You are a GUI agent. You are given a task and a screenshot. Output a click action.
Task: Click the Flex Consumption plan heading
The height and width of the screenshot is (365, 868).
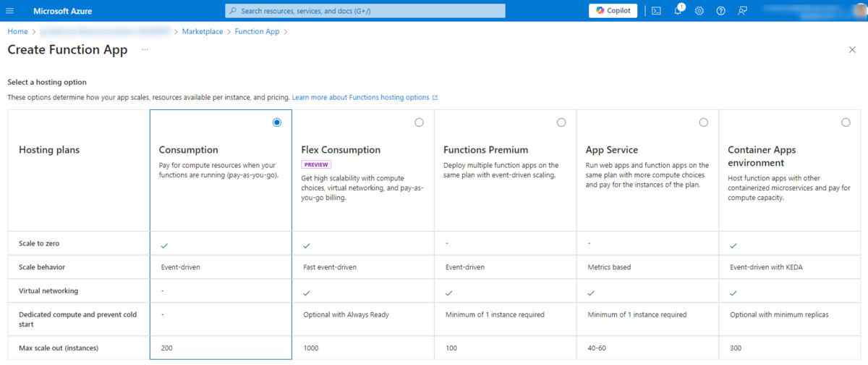[341, 150]
